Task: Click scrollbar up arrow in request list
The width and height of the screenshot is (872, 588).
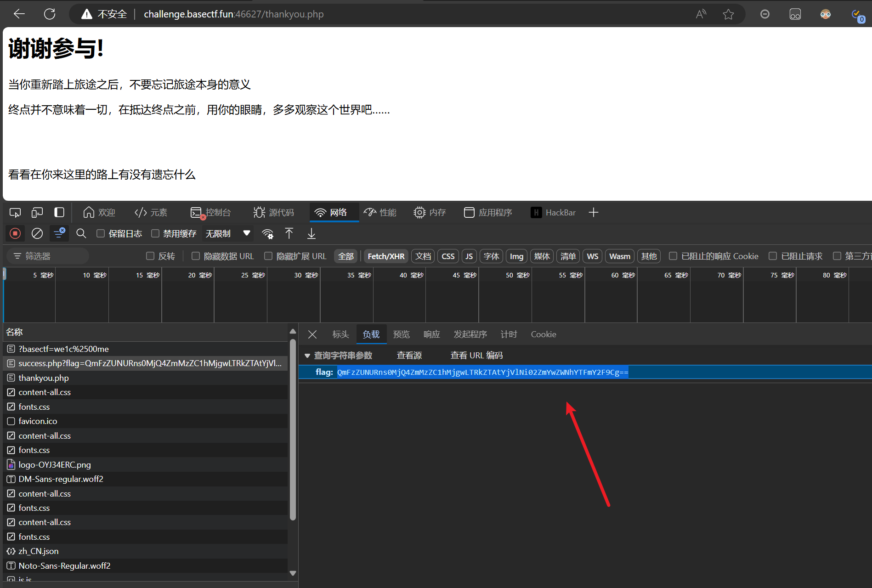Action: pyautogui.click(x=293, y=331)
